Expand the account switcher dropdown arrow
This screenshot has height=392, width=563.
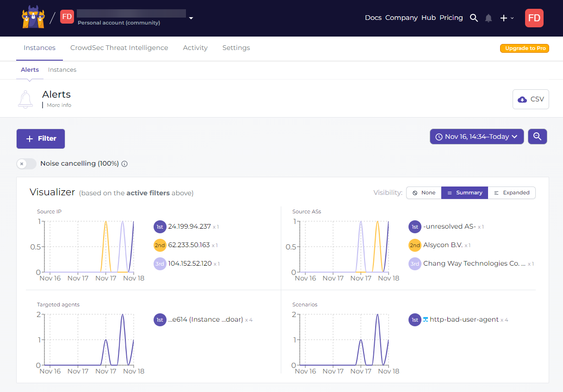[191, 19]
